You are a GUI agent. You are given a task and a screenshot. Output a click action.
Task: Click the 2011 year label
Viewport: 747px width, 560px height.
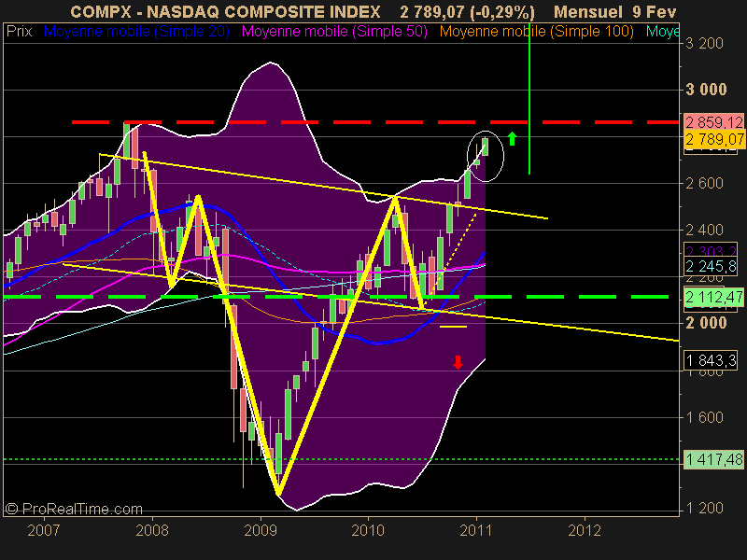476,530
